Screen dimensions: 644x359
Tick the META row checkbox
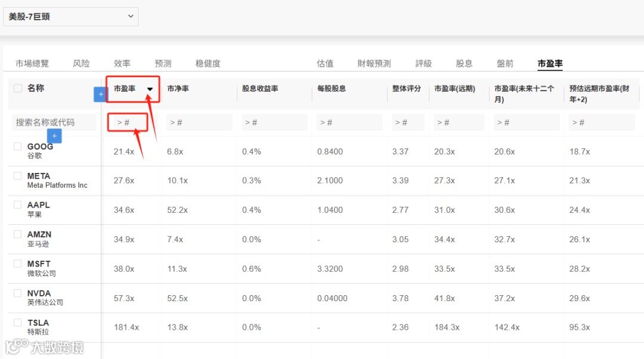(x=17, y=176)
